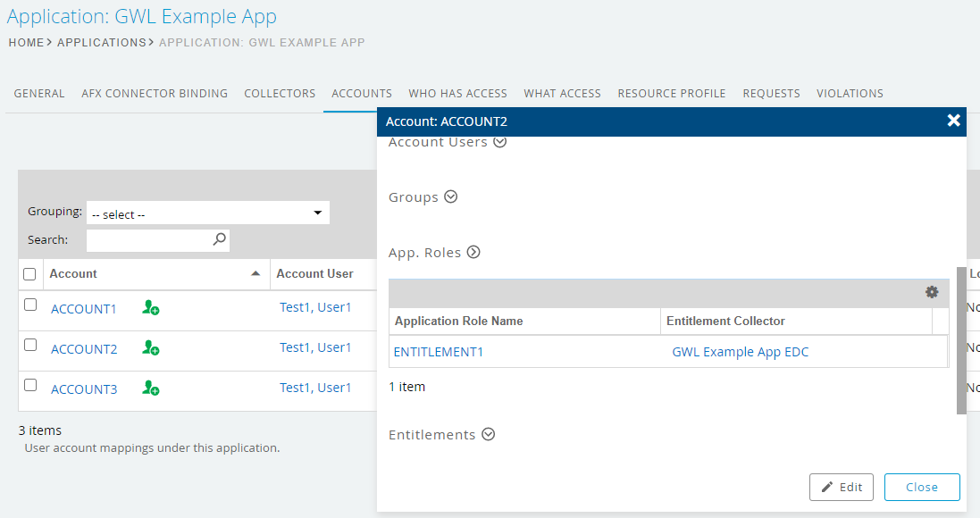Check the checkbox next to ACCOUNT1

[x=29, y=304]
